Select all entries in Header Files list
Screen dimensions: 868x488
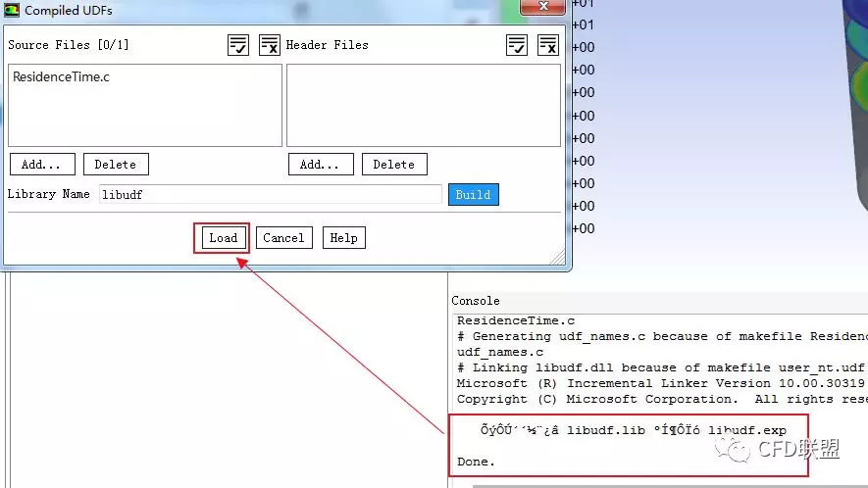click(x=517, y=45)
